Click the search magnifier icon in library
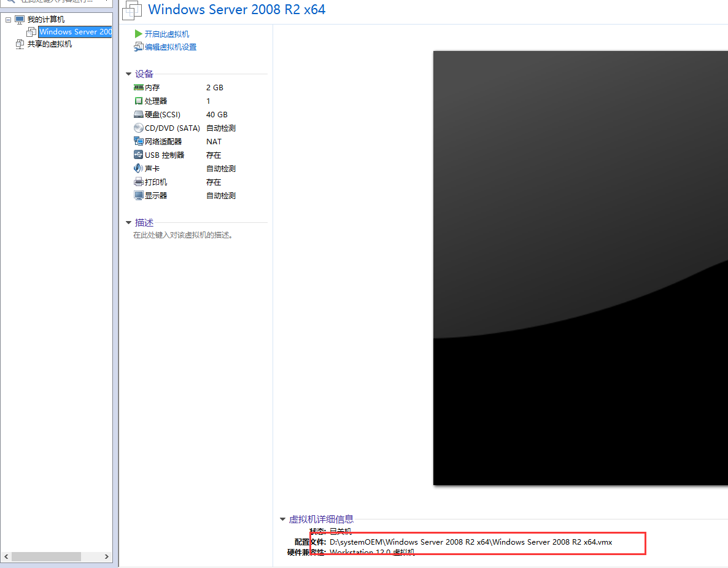Screen dimensions: 728x568 point(10,1)
